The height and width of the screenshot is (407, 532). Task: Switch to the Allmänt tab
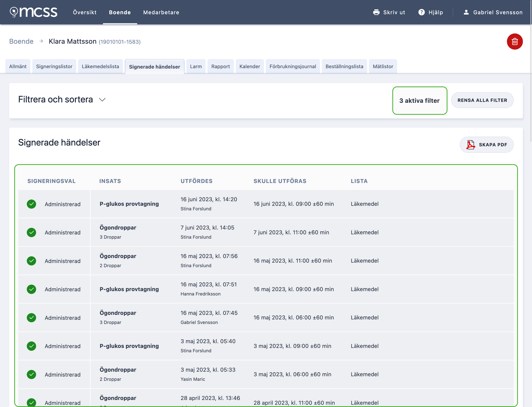point(18,66)
